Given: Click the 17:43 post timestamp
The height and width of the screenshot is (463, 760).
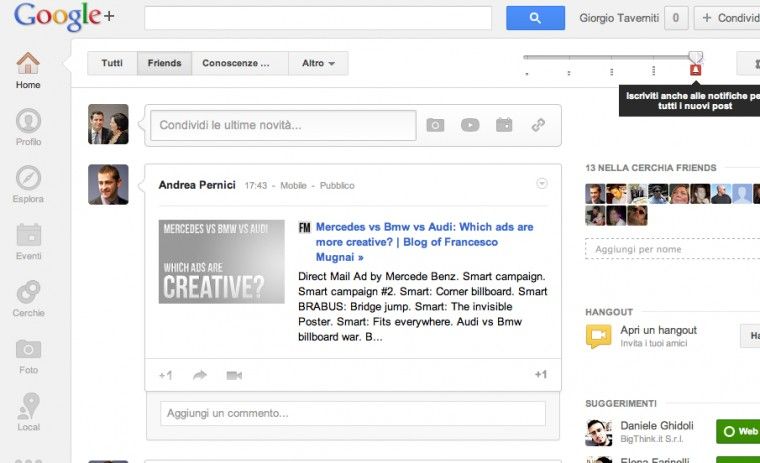Looking at the screenshot, I should (x=255, y=185).
